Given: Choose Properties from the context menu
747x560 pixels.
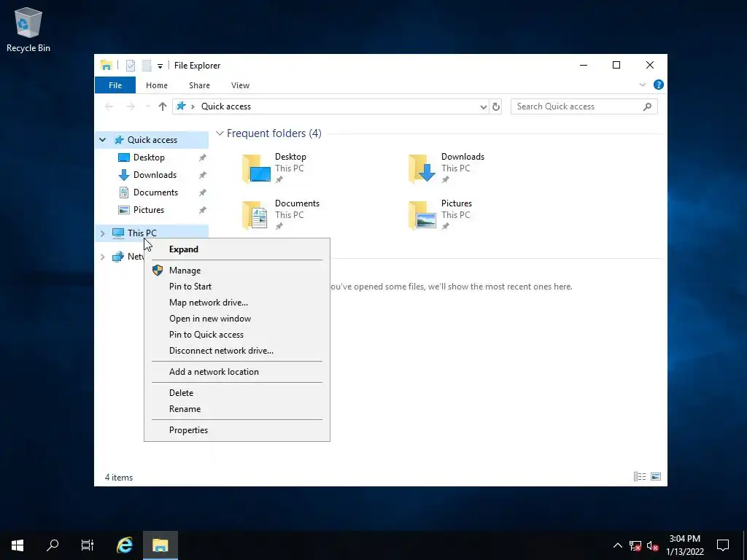Looking at the screenshot, I should pyautogui.click(x=237, y=430).
